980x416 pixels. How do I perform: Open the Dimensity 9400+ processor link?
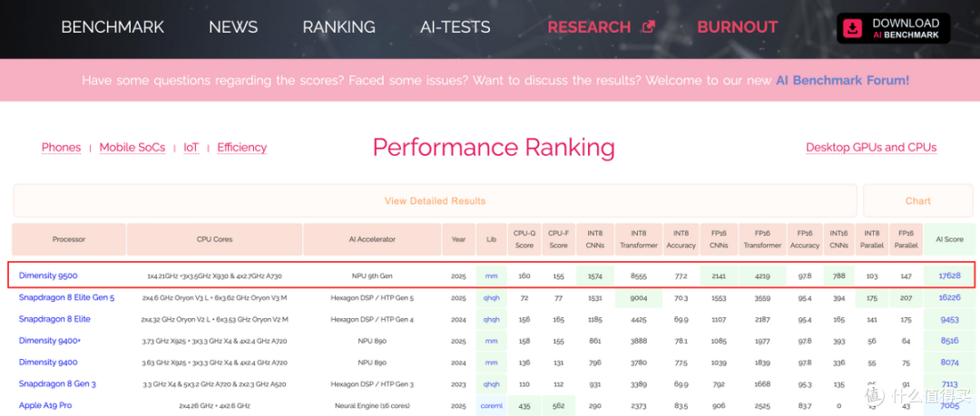(x=50, y=341)
